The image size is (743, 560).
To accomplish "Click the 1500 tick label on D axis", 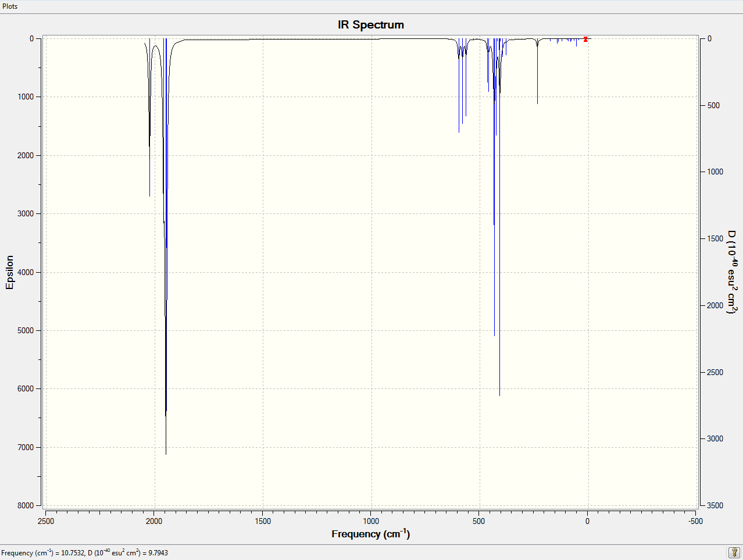I will [715, 238].
